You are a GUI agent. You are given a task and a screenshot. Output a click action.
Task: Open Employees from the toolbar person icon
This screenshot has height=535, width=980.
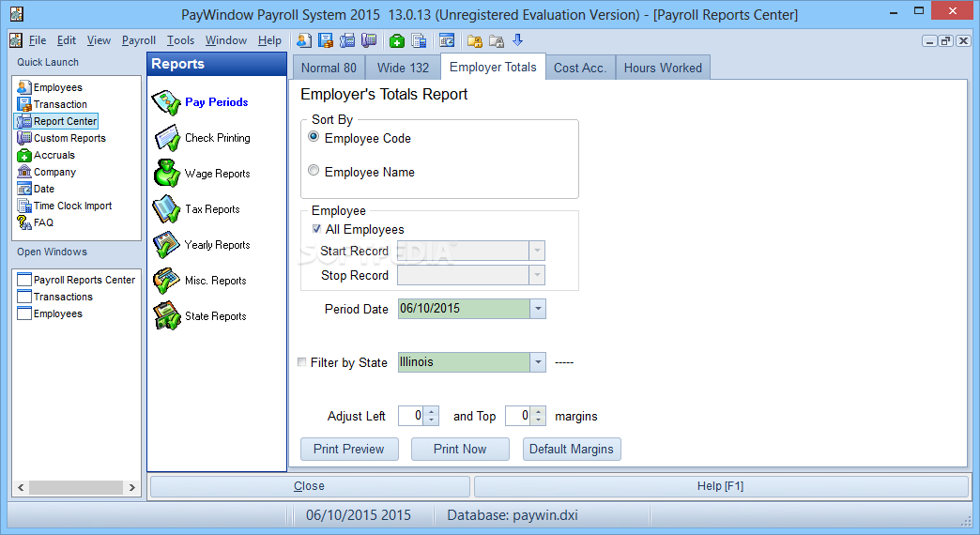(x=304, y=40)
